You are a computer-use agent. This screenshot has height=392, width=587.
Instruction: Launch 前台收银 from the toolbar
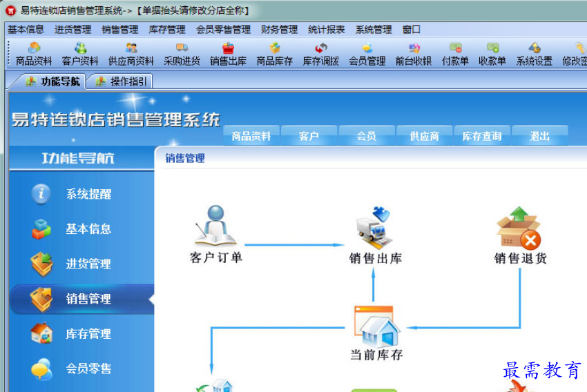(414, 54)
